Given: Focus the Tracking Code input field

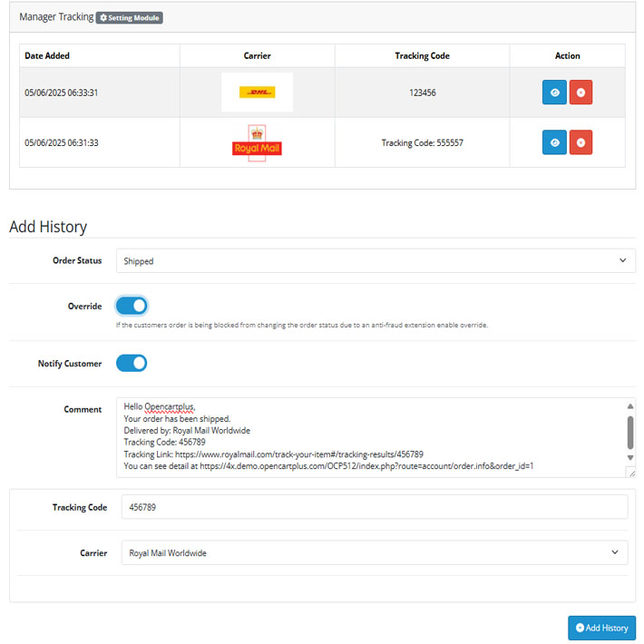Looking at the screenshot, I should click(x=375, y=507).
